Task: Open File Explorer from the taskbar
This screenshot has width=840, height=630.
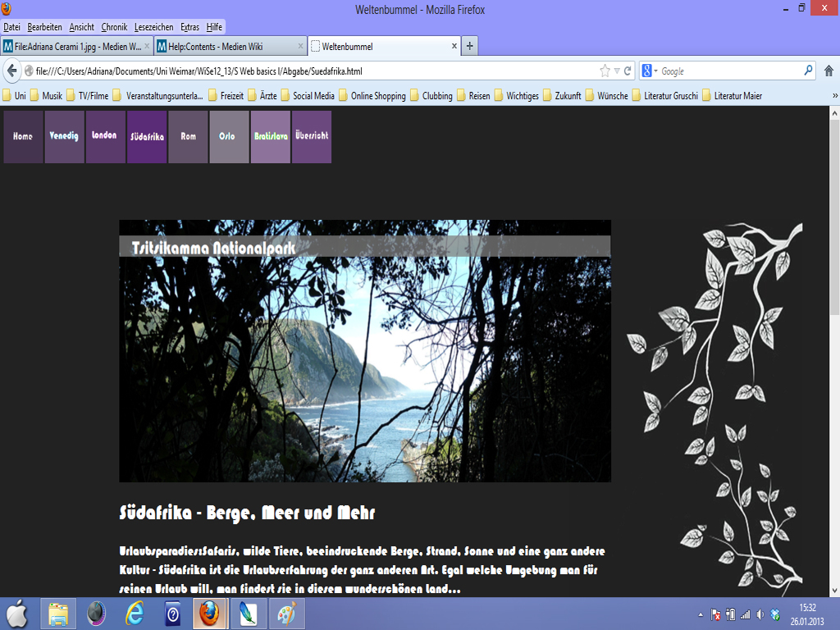Action: pos(58,614)
